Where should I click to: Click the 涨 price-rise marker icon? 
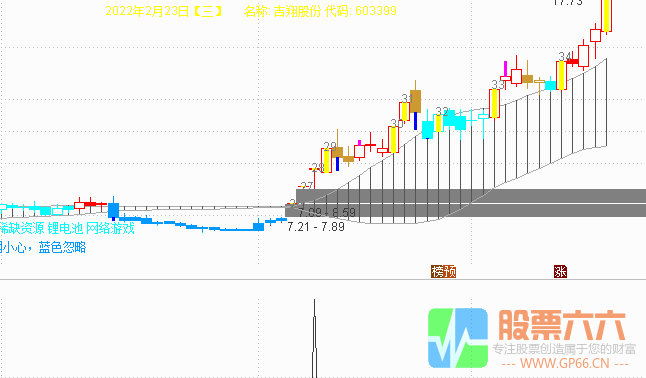point(560,272)
